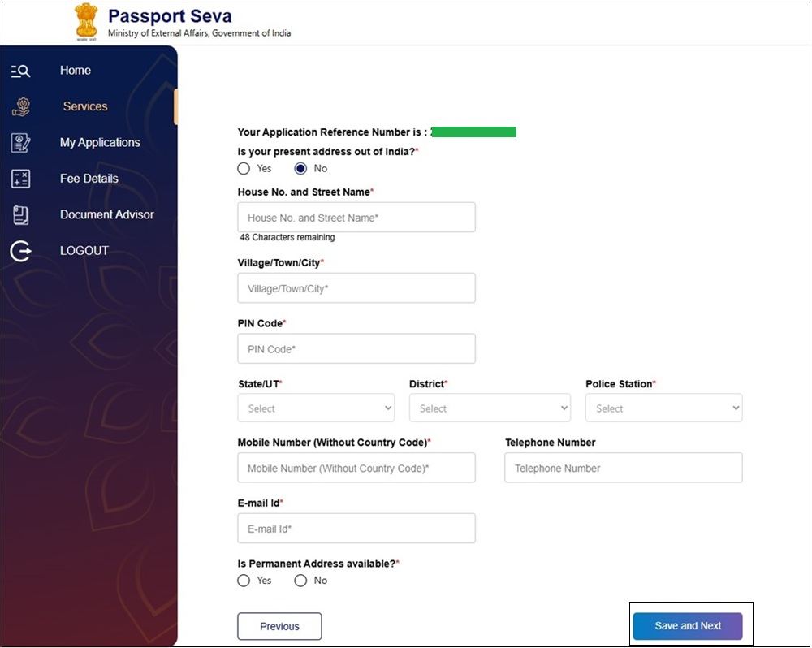Click the My Applications document icon
The width and height of the screenshot is (812, 648).
pyautogui.click(x=21, y=142)
